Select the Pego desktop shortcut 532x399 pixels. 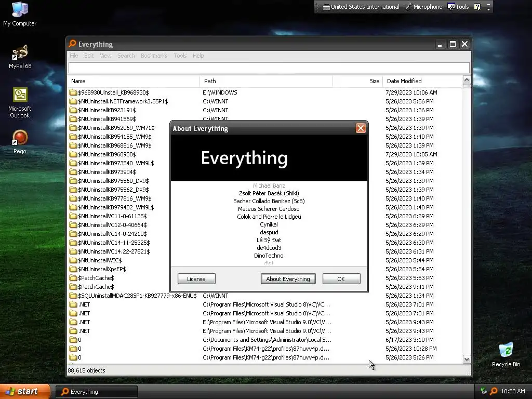(x=20, y=142)
